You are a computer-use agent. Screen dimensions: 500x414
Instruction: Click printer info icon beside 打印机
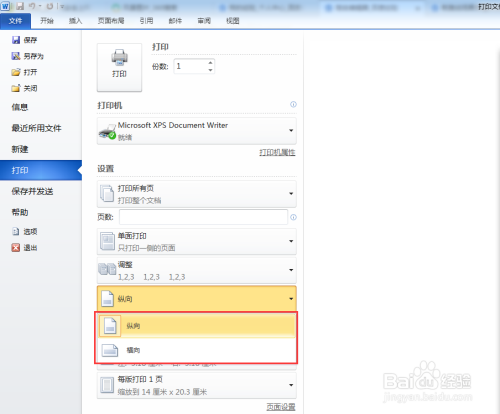tap(293, 104)
